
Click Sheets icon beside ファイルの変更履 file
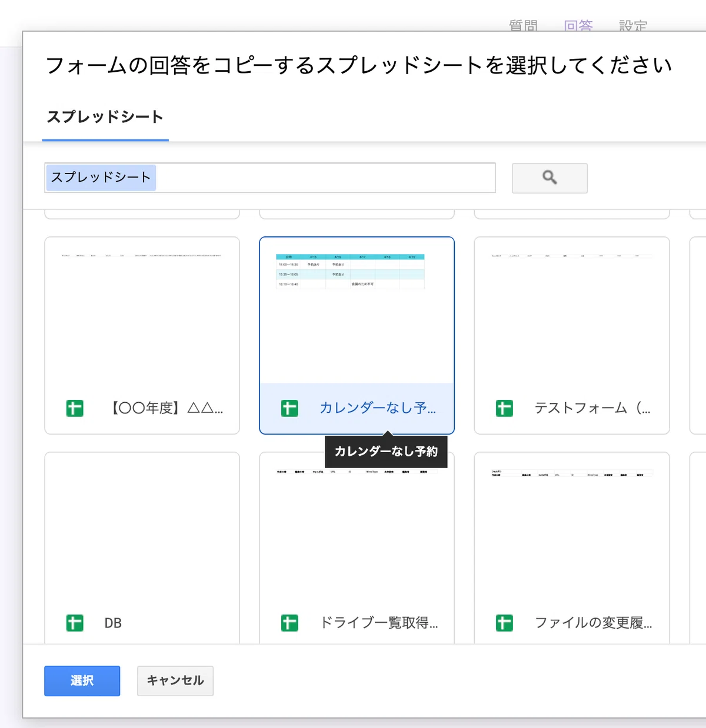[x=504, y=623]
